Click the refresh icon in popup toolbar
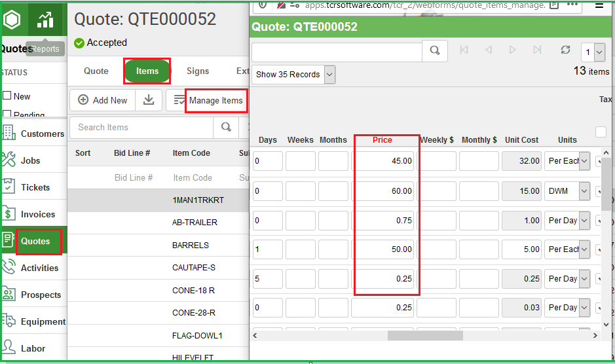Image resolution: width=615 pixels, height=364 pixels. click(565, 50)
